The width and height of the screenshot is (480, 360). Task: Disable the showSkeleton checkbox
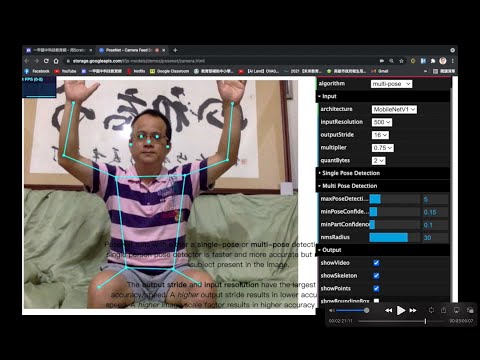pos(376,276)
